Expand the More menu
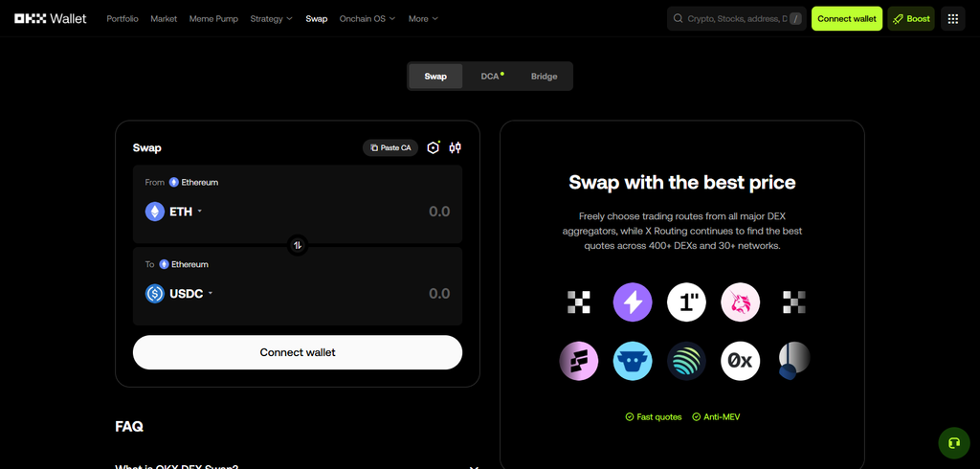980x469 pixels. (423, 19)
